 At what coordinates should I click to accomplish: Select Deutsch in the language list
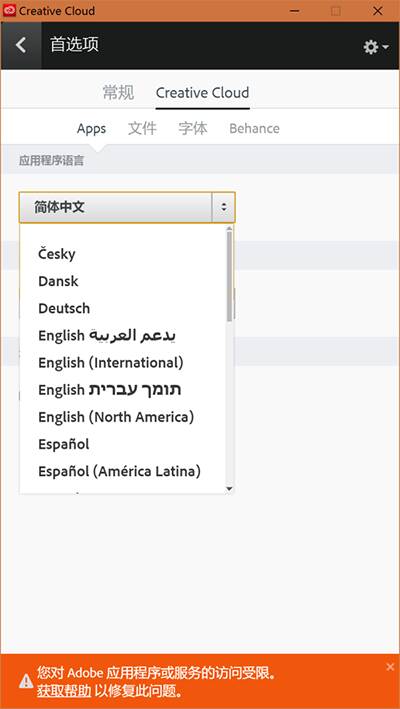pos(64,308)
